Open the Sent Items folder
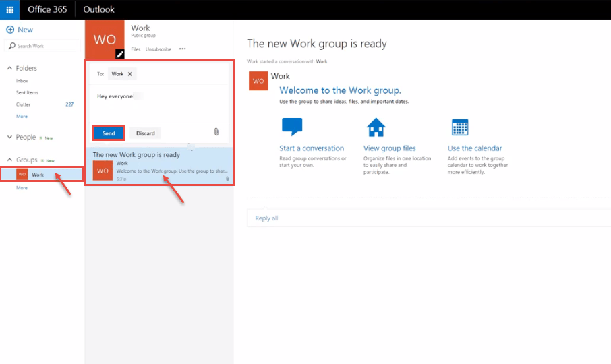 coord(27,92)
